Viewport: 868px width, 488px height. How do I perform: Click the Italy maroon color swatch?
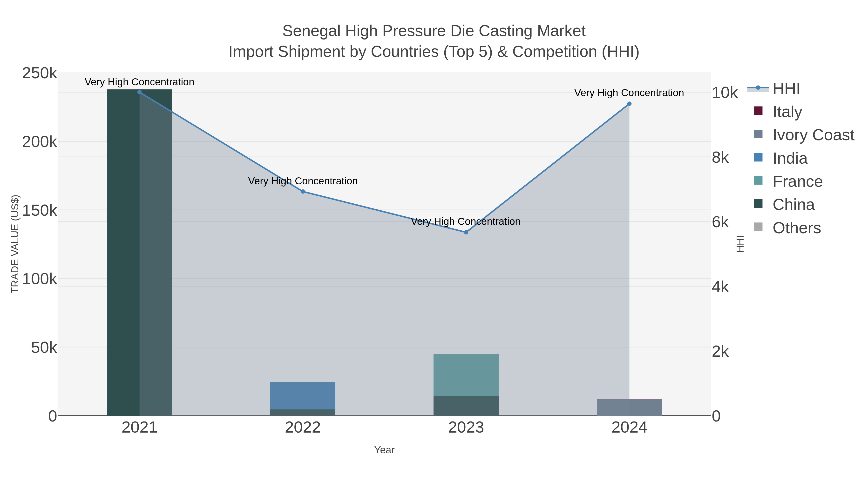click(x=758, y=111)
